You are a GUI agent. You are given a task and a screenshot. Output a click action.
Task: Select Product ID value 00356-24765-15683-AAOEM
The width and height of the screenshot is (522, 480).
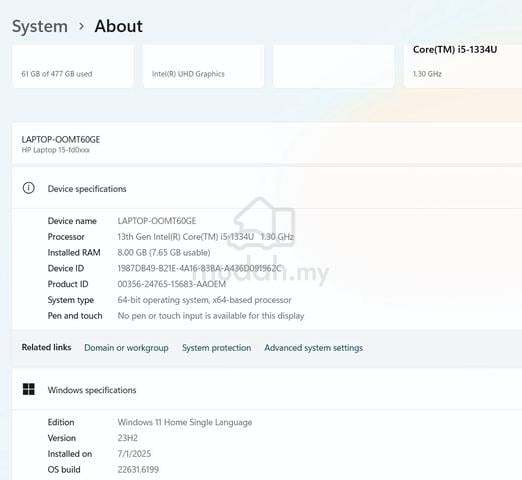point(172,284)
